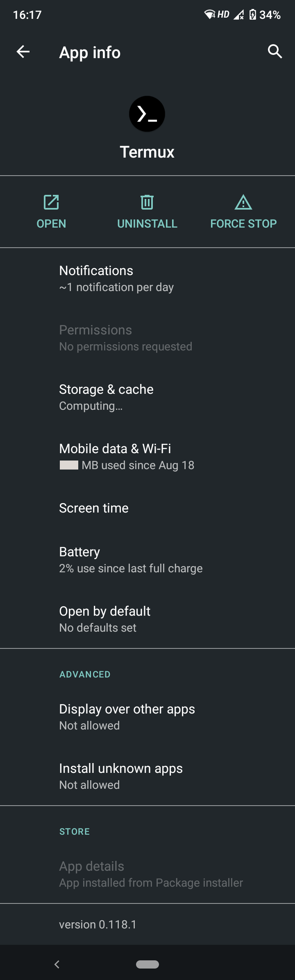The height and width of the screenshot is (980, 295).
Task: Open Mobile data & Wi-Fi usage
Action: click(147, 456)
